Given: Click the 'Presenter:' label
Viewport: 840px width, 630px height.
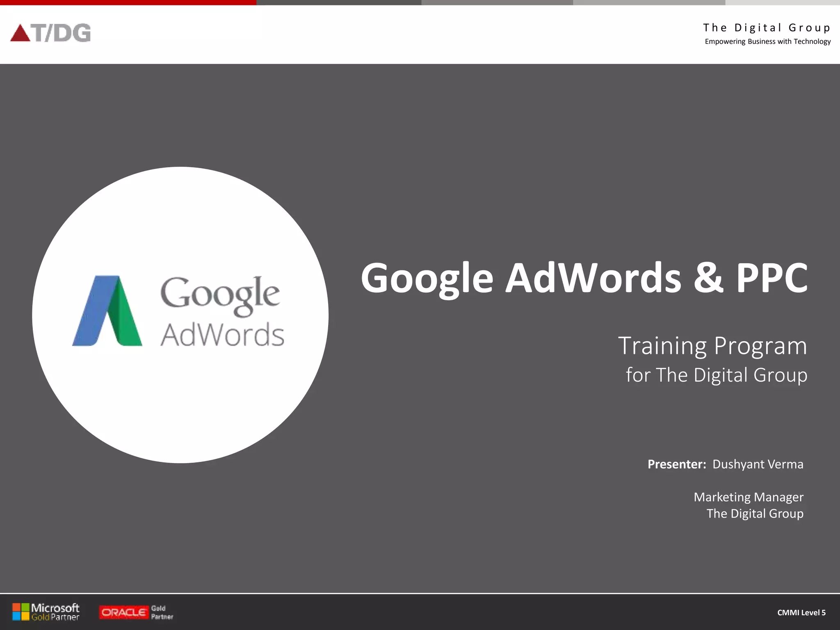Looking at the screenshot, I should pos(676,464).
